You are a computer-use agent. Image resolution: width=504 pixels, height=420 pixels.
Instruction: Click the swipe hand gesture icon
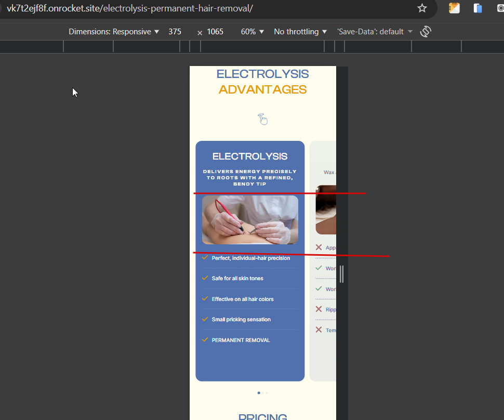point(262,119)
